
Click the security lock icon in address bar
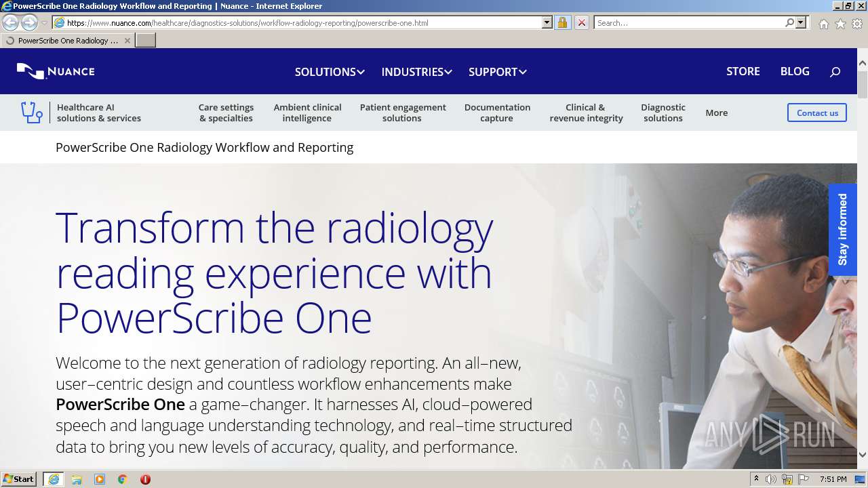[562, 22]
